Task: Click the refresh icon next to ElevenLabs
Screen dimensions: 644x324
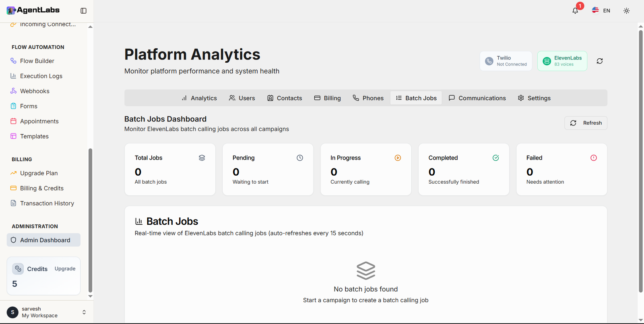Action: 600,61
